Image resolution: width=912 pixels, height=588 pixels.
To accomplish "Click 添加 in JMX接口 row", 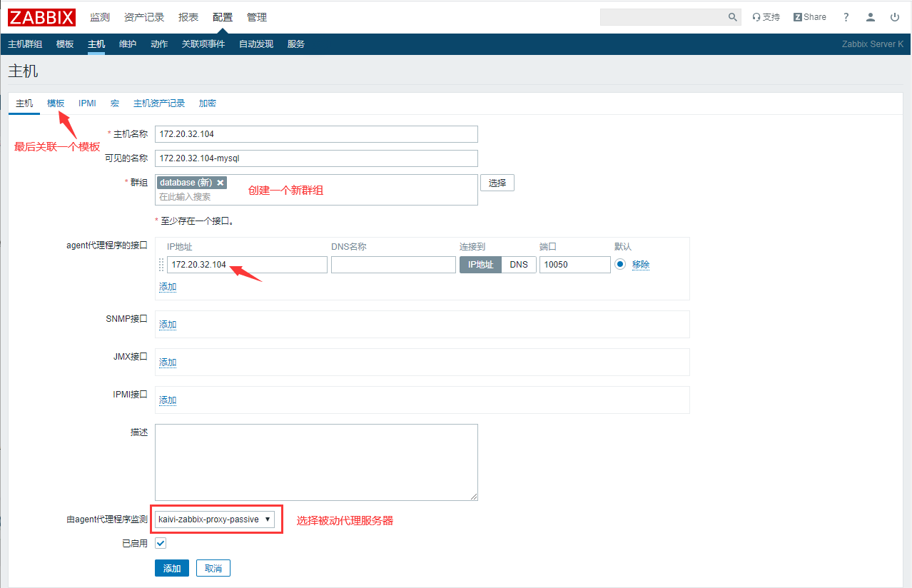I will 168,363.
